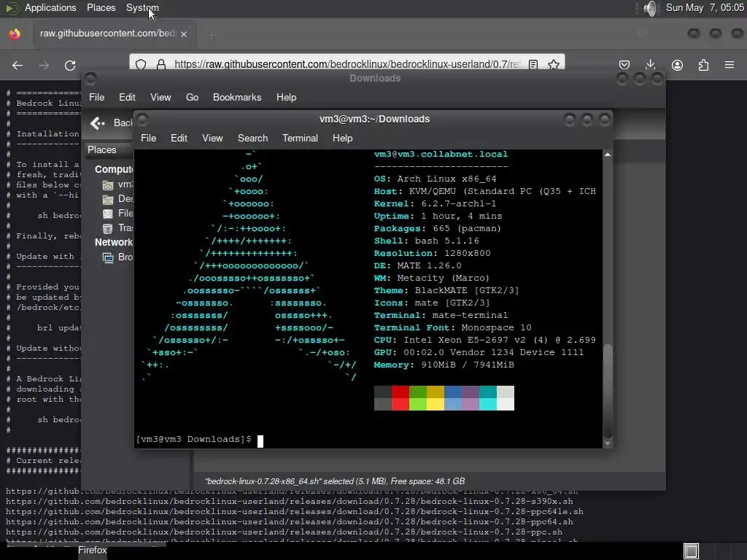Open Firefox downloads panel arrow icon

click(x=650, y=65)
